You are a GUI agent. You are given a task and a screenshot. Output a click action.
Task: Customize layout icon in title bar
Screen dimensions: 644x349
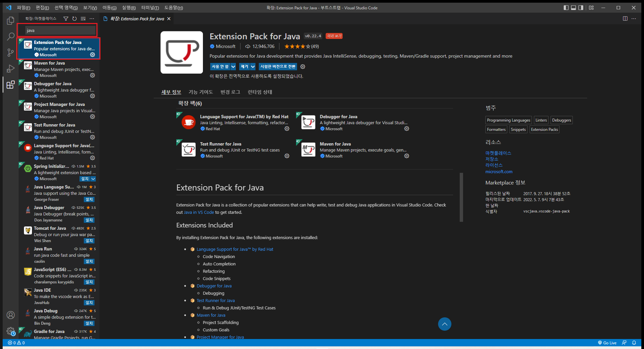(591, 8)
